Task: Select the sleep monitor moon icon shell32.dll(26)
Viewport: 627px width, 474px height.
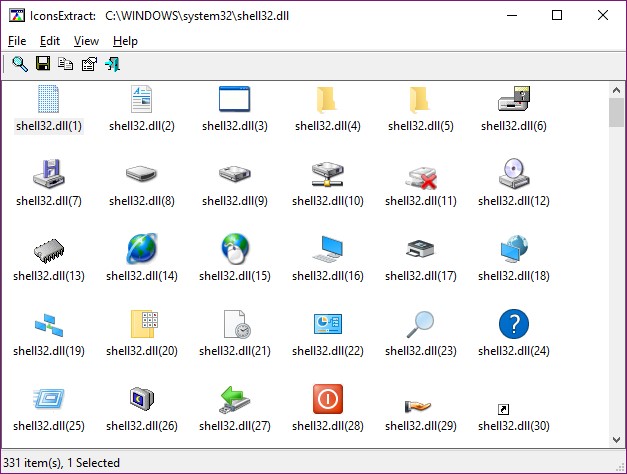Action: 142,398
